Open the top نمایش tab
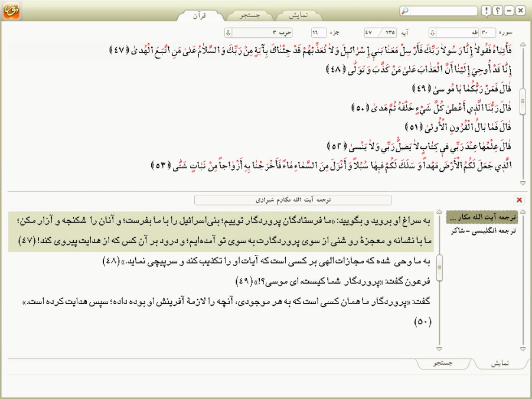This screenshot has width=532, height=399. pos(298,15)
